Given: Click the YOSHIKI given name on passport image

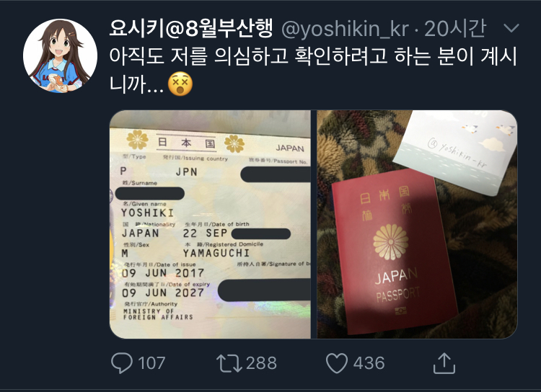Looking at the screenshot, I should (147, 213).
